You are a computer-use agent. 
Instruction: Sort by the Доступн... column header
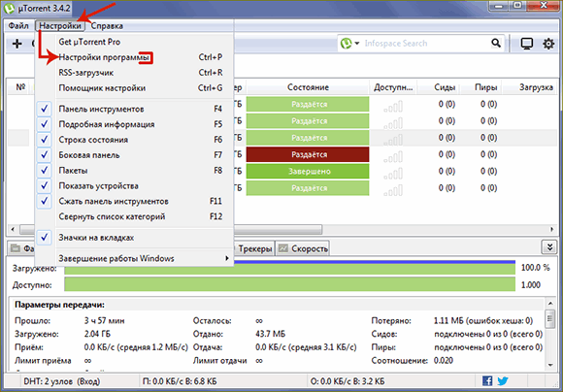(x=393, y=87)
